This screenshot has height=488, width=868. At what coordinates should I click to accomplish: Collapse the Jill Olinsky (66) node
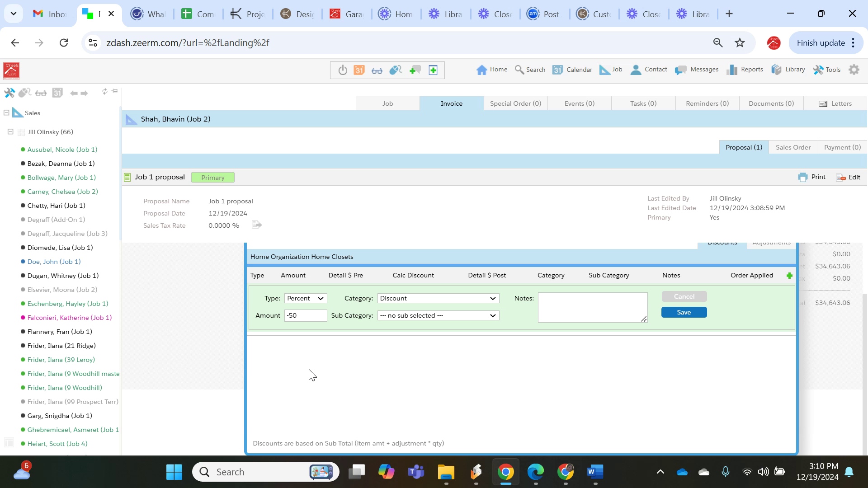coord(10,132)
